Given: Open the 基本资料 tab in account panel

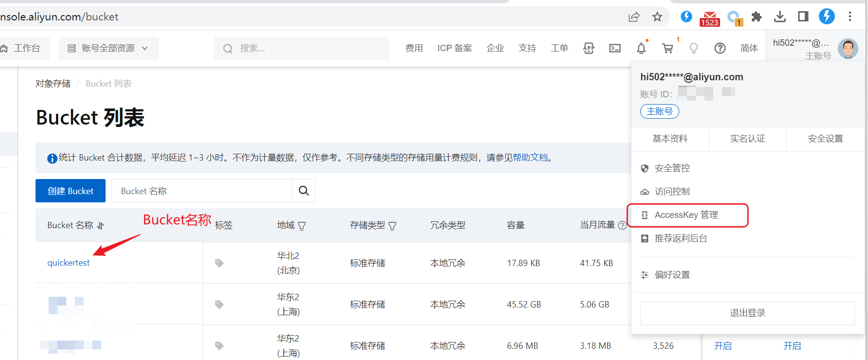Looking at the screenshot, I should pos(670,139).
